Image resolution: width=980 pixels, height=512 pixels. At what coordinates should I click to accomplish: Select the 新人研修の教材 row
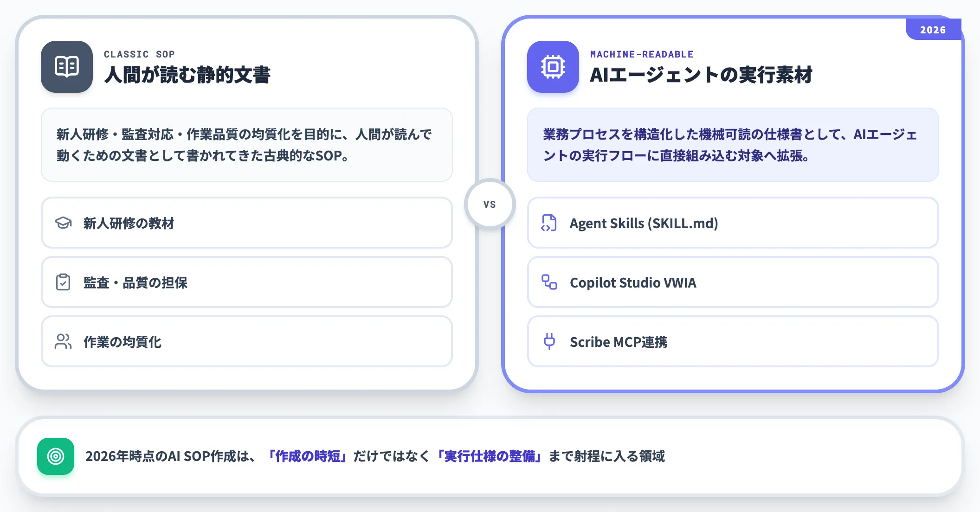(x=247, y=223)
